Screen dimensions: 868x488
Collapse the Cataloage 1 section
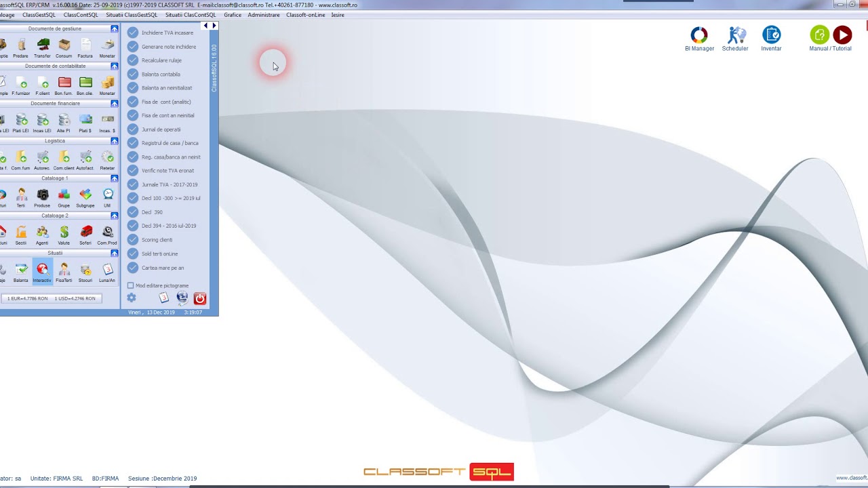(115, 178)
